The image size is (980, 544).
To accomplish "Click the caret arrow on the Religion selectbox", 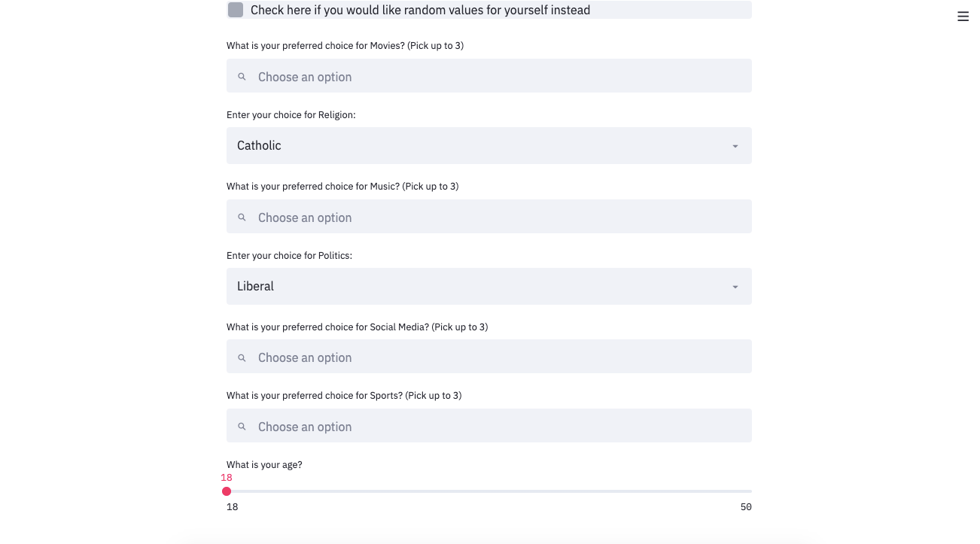I will pyautogui.click(x=735, y=146).
